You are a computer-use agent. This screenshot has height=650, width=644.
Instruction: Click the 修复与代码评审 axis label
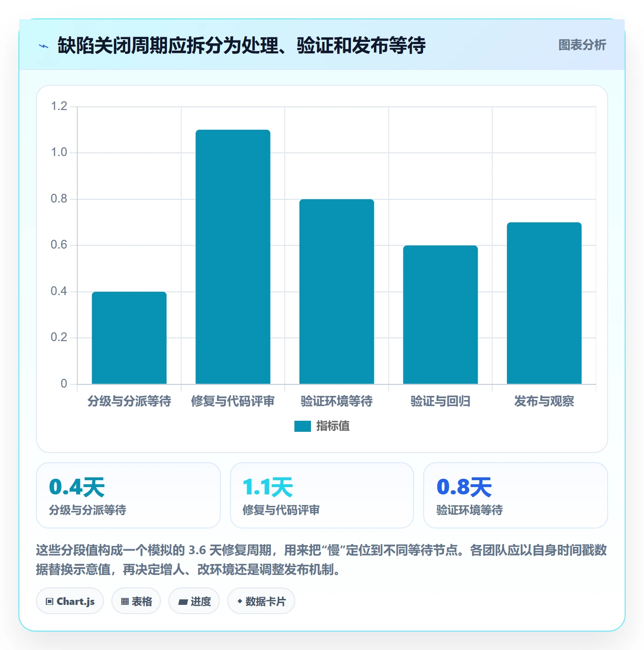[x=233, y=401]
